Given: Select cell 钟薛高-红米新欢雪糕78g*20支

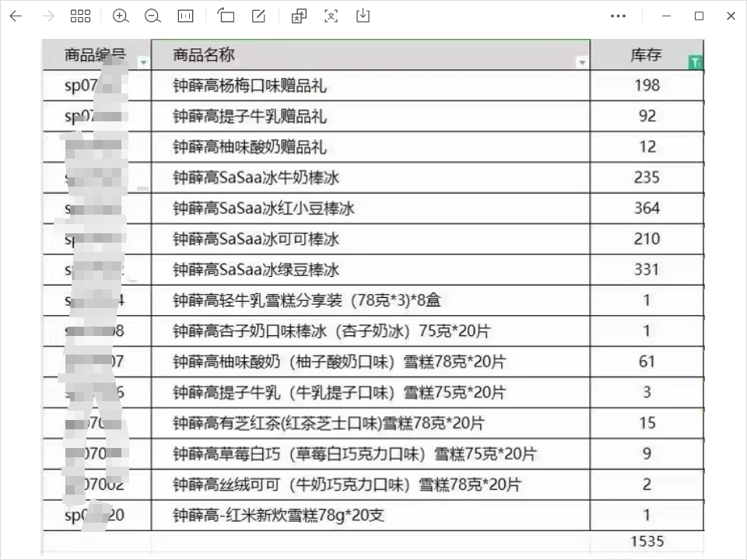Looking at the screenshot, I should pos(279,515).
